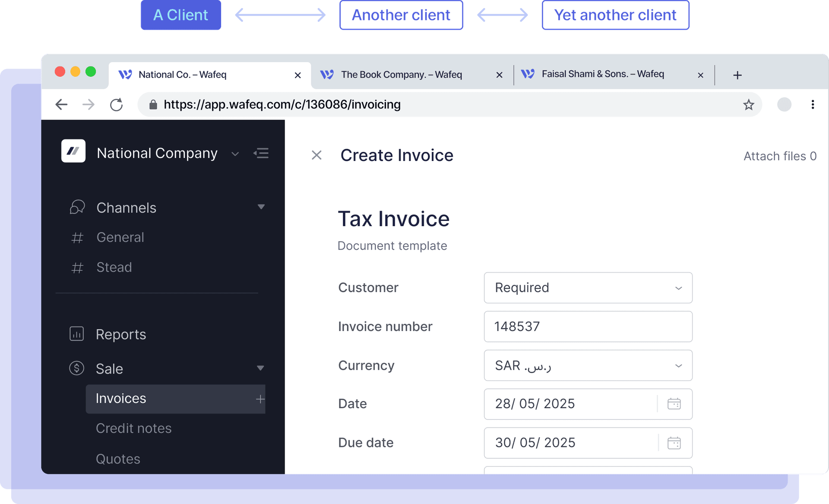This screenshot has width=829, height=504.
Task: Open the Reports section via its chart icon
Action: coord(76,334)
